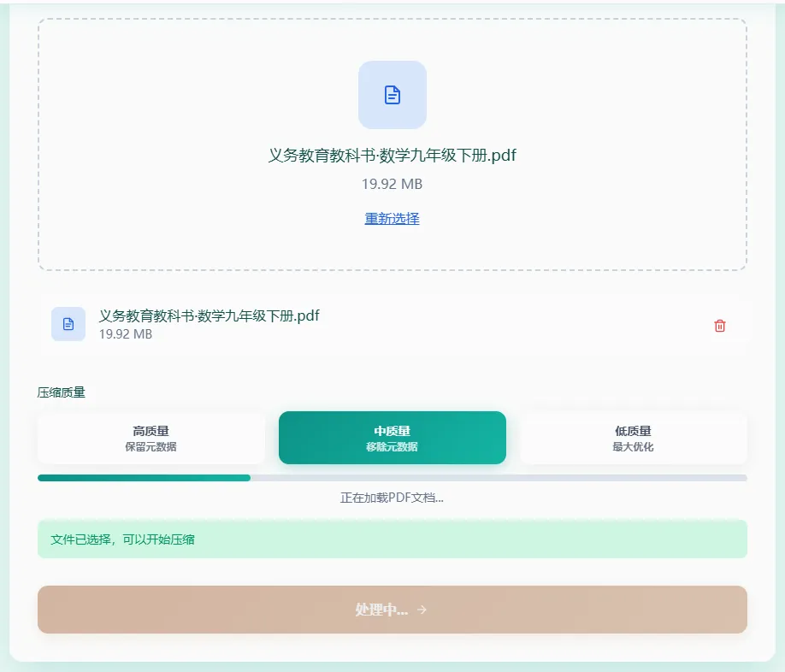This screenshot has height=672, width=785.
Task: Click the small file icon in file row
Action: [68, 324]
